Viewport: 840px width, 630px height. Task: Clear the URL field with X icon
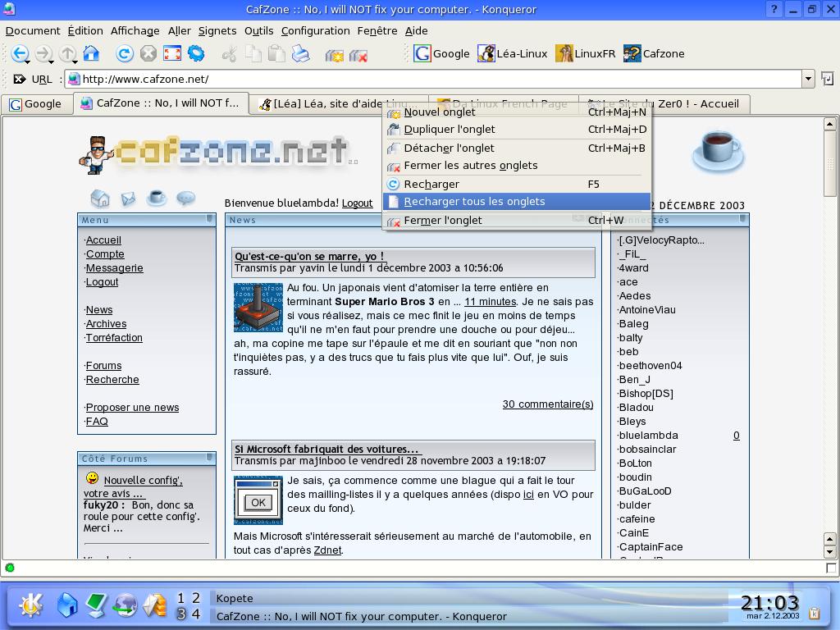20,80
